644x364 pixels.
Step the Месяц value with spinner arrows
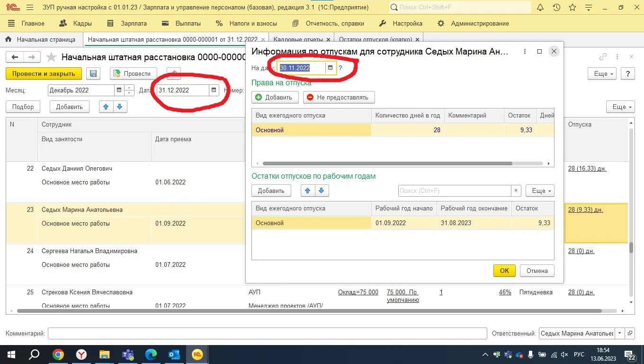[x=129, y=90]
